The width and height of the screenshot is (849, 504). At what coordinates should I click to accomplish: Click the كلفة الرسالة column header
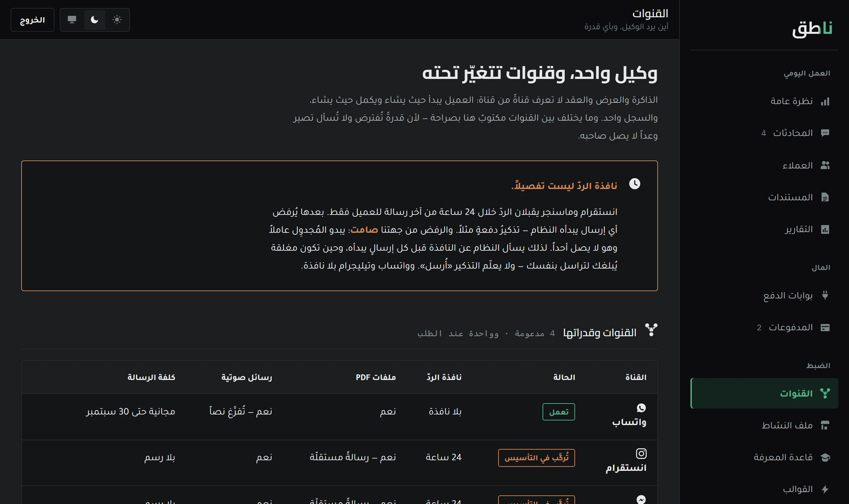(x=151, y=377)
